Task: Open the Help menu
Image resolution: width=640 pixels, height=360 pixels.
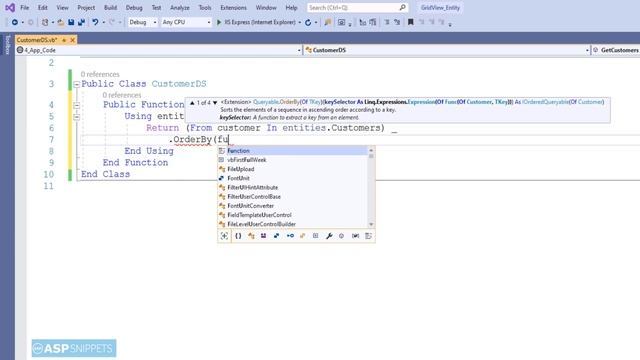Action: click(x=291, y=8)
